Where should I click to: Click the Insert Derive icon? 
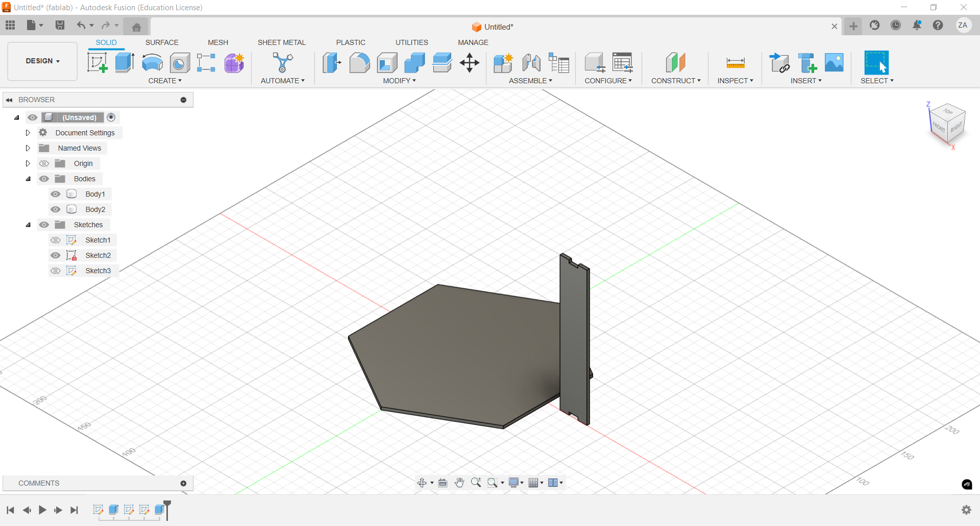point(779,63)
